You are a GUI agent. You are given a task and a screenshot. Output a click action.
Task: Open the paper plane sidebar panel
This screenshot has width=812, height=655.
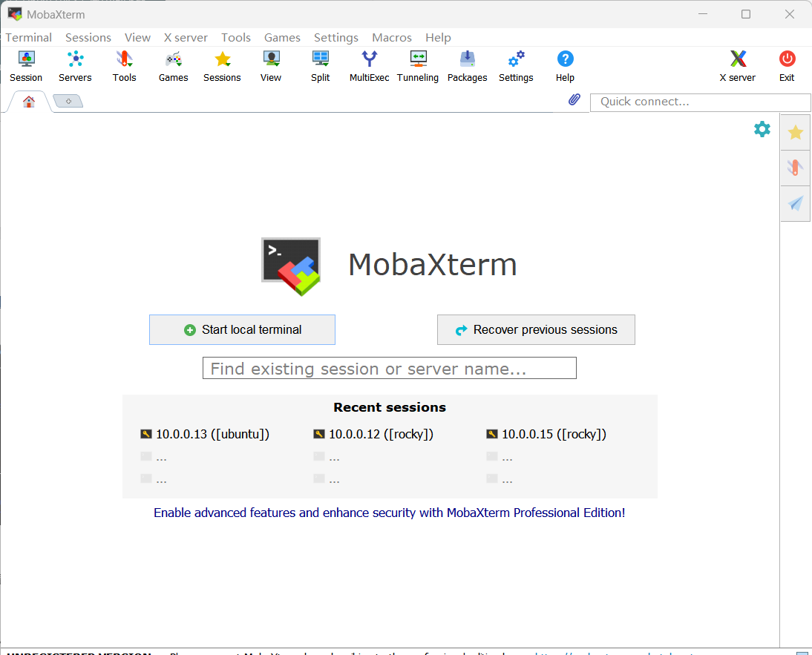pos(796,203)
